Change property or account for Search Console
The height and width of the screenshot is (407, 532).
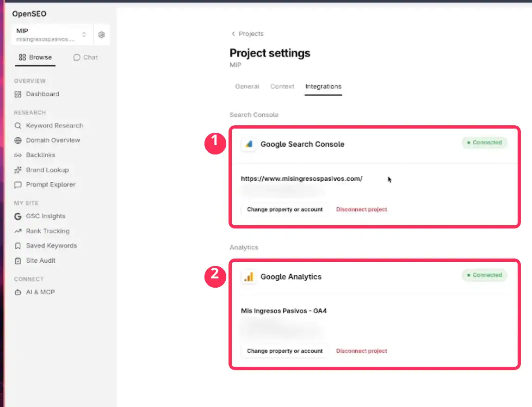285,210
